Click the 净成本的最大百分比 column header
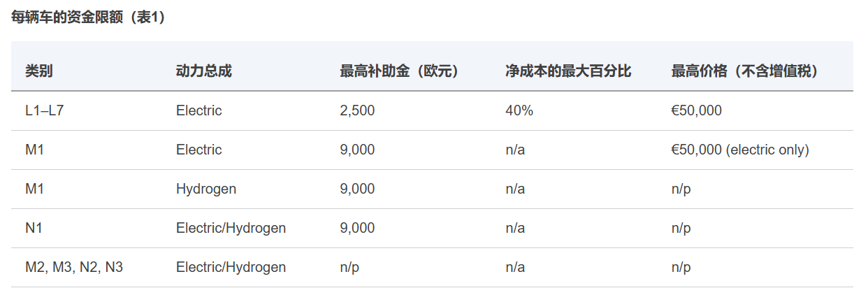Image resolution: width=868 pixels, height=295 pixels. tap(568, 71)
